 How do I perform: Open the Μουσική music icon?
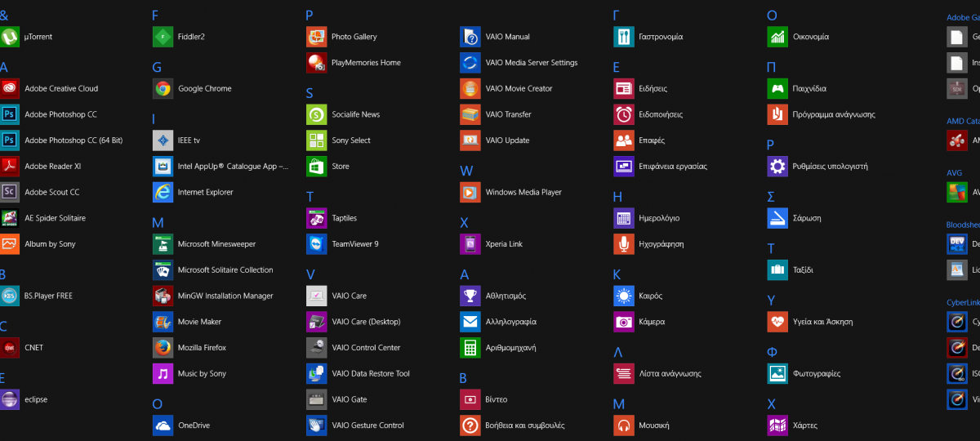click(624, 425)
